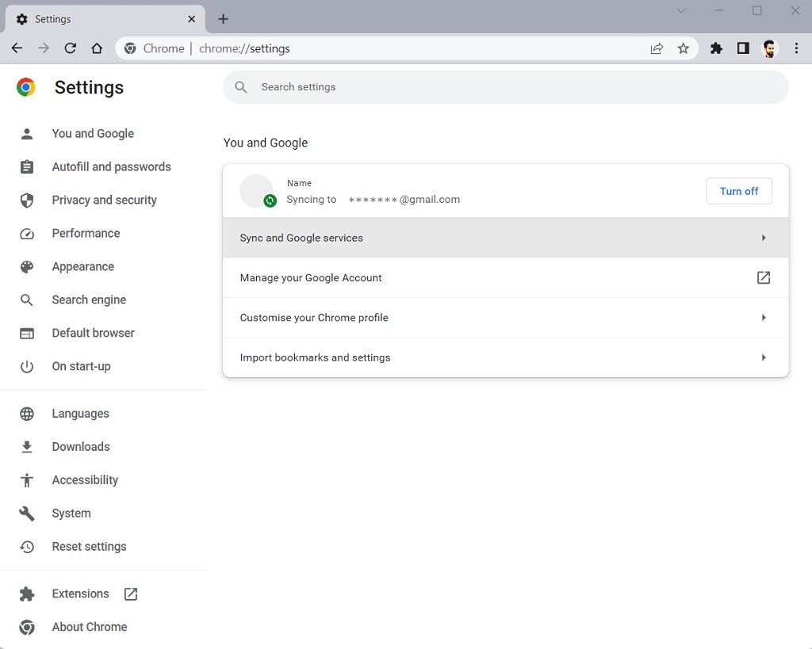Click the magnifier icon in search settings box

pyautogui.click(x=241, y=87)
